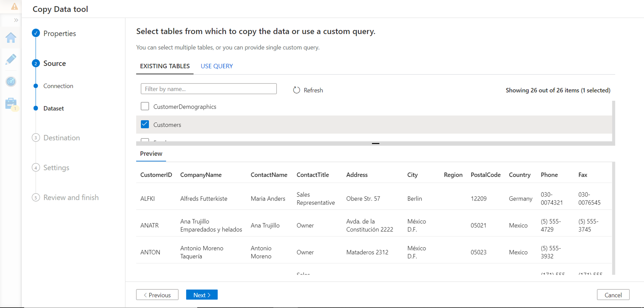The image size is (644, 308).
Task: Click the Filter by name field
Action: [208, 89]
